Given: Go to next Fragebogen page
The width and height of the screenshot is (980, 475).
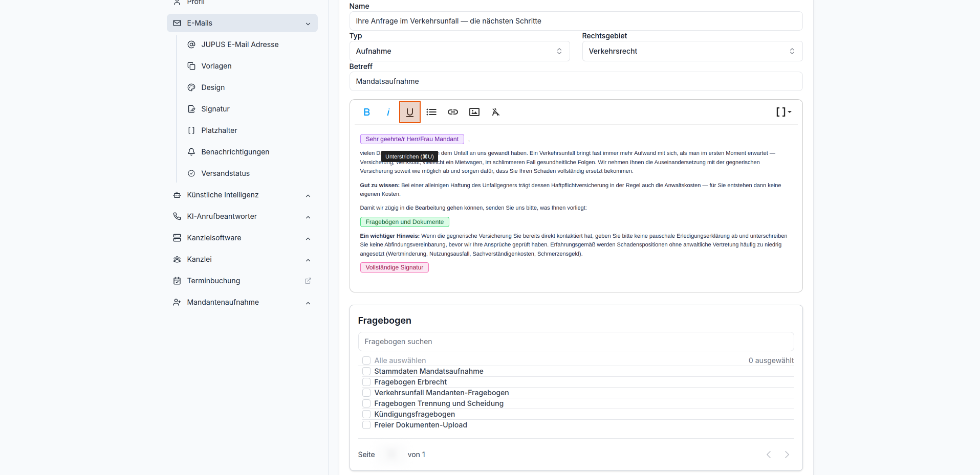Looking at the screenshot, I should pyautogui.click(x=787, y=455).
